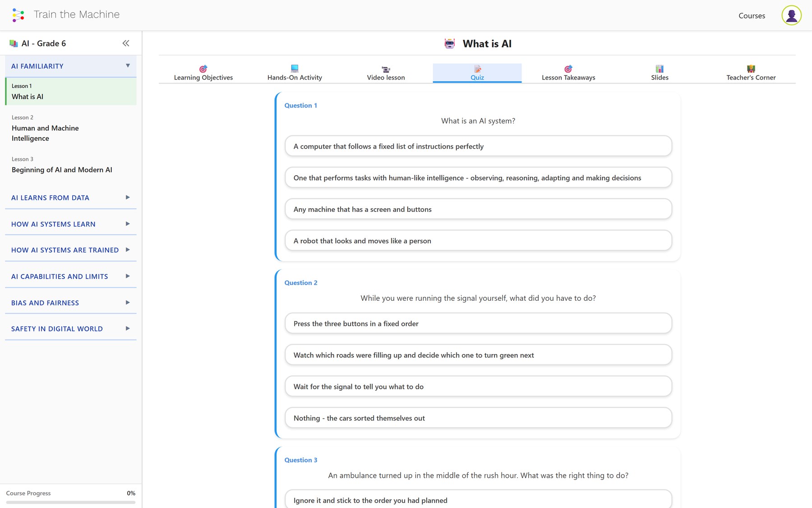Choose 'One that performs tasks with human-like intelligence'
812x508 pixels.
[x=478, y=178]
